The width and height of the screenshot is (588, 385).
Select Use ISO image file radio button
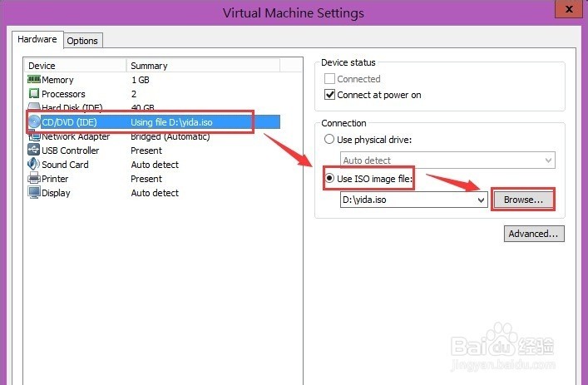click(329, 178)
